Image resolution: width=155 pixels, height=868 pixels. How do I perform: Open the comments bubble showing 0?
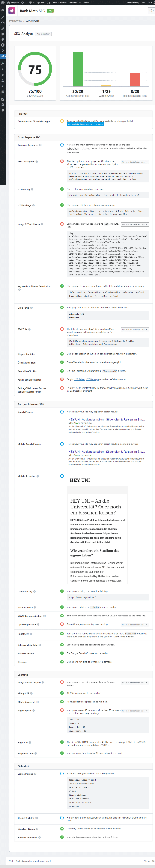coord(32,2)
